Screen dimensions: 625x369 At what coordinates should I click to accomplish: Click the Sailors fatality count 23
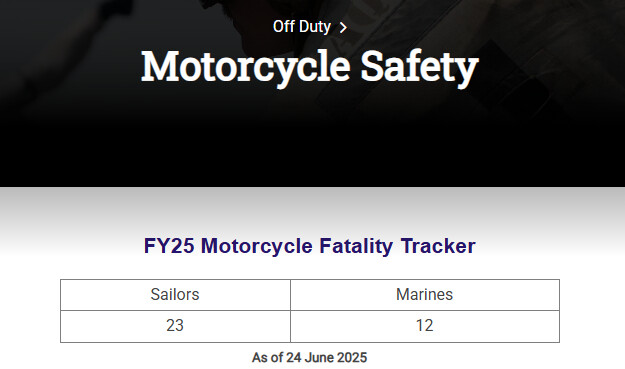coord(175,326)
